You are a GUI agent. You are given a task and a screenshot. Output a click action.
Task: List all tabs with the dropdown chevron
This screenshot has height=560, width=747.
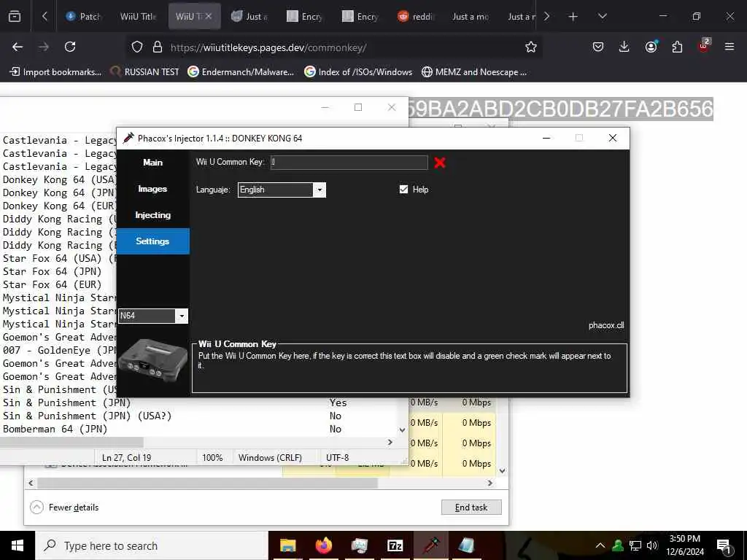point(602,17)
